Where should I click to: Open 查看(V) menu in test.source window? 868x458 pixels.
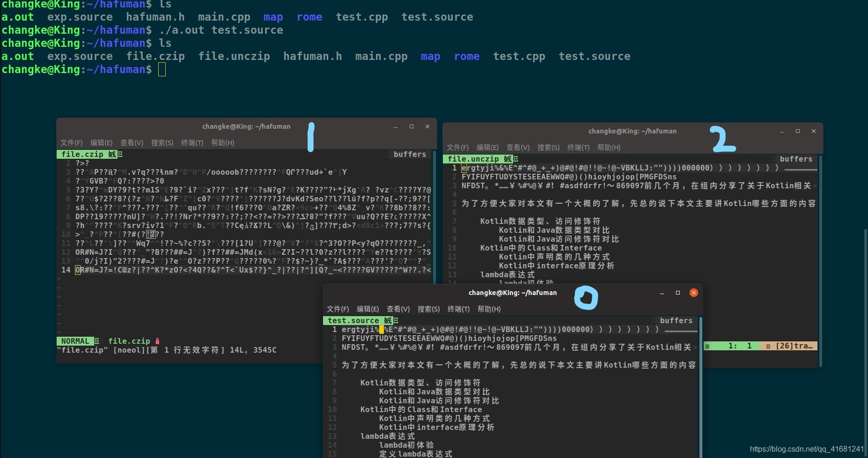coord(398,309)
